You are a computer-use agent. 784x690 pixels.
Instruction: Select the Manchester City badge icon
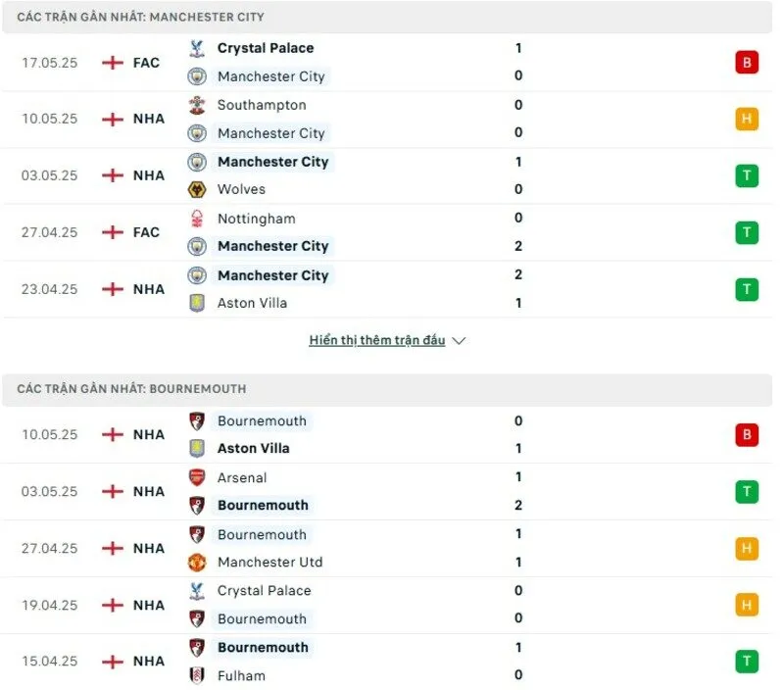(196, 76)
